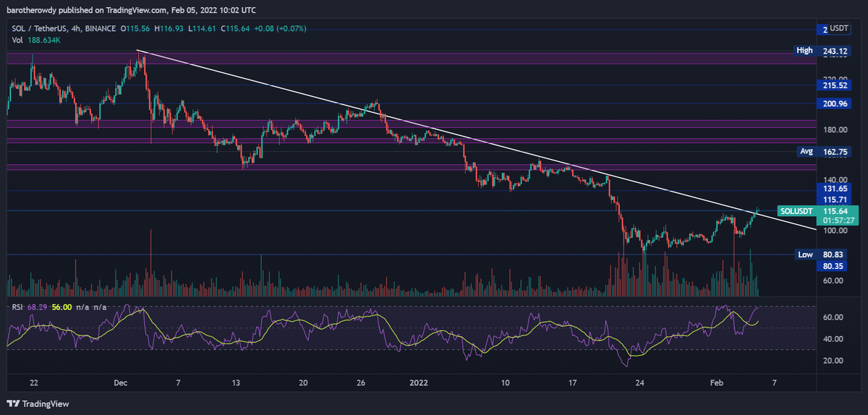
Task: Click the RSI pane 40.00 axis value
Action: tap(834, 338)
